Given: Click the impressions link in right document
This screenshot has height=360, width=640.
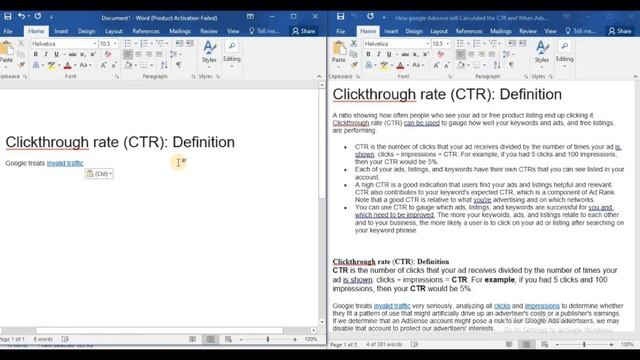Looking at the screenshot, I should pyautogui.click(x=542, y=306).
